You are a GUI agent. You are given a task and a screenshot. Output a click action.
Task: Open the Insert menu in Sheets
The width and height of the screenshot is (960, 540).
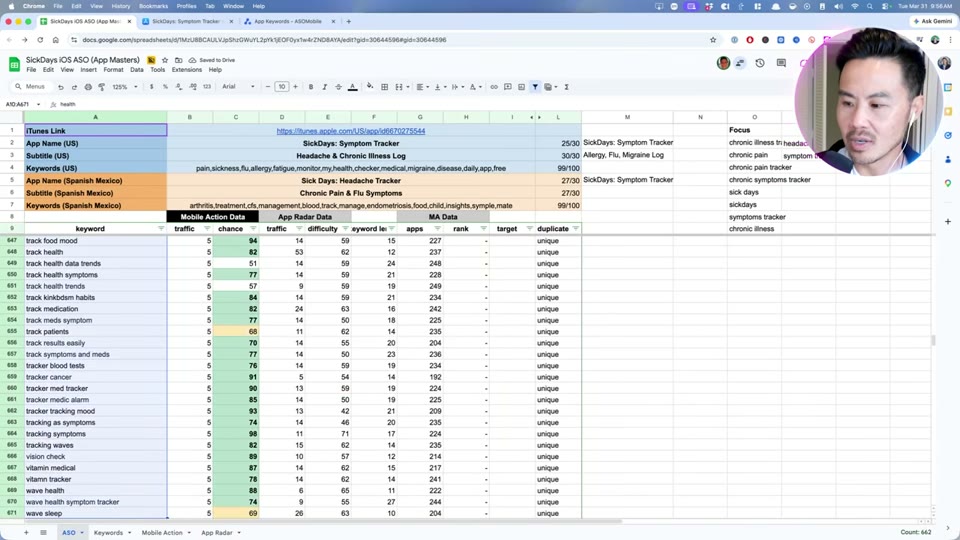pos(88,70)
